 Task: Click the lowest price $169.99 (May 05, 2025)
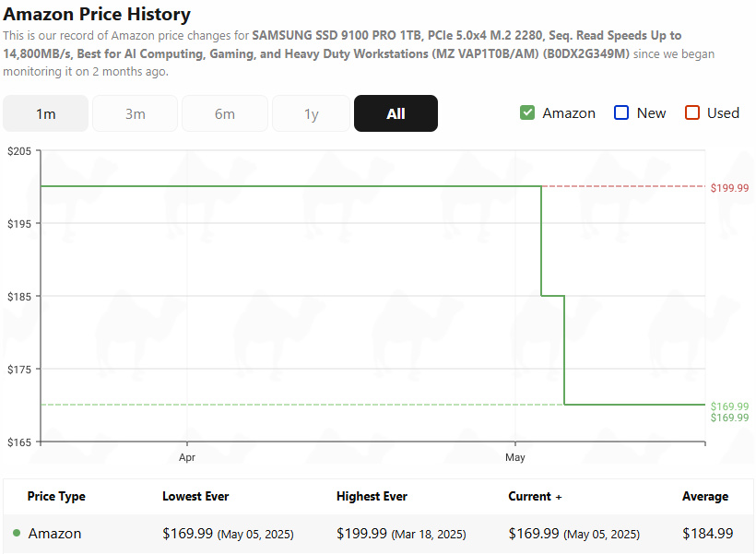pos(228,534)
